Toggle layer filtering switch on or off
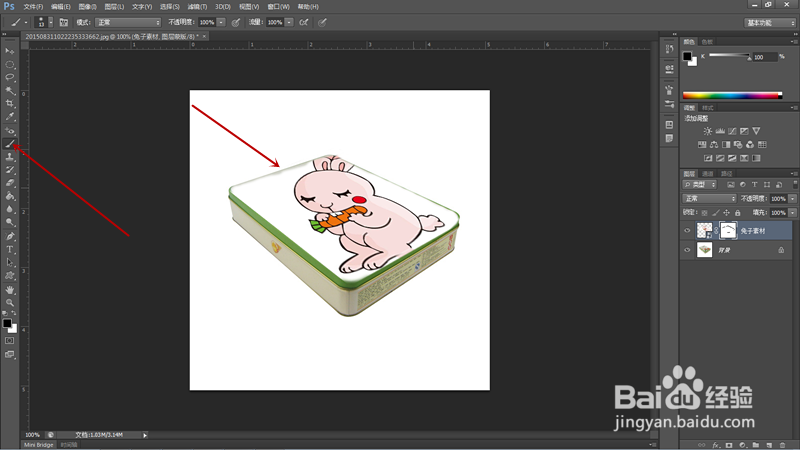Image resolution: width=800 pixels, height=450 pixels. tap(794, 184)
